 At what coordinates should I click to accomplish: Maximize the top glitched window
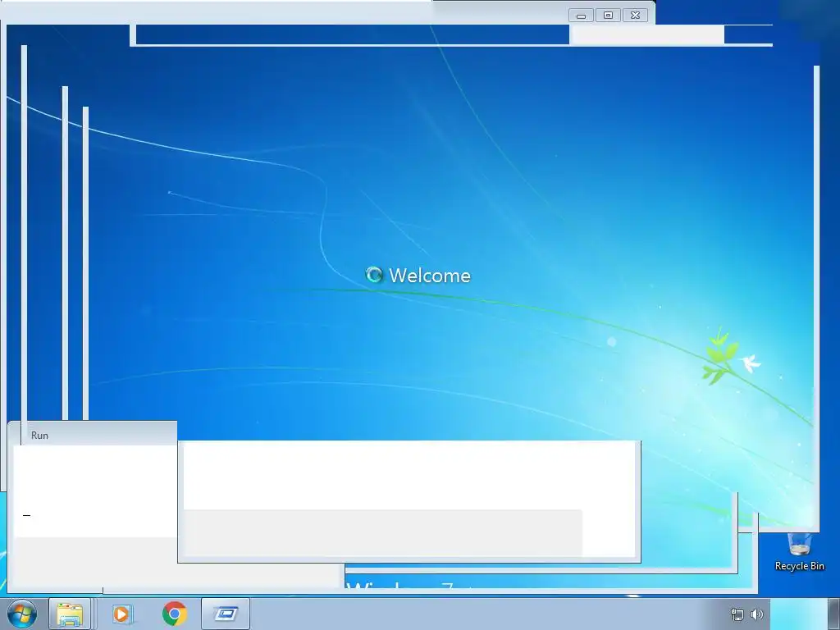point(608,16)
